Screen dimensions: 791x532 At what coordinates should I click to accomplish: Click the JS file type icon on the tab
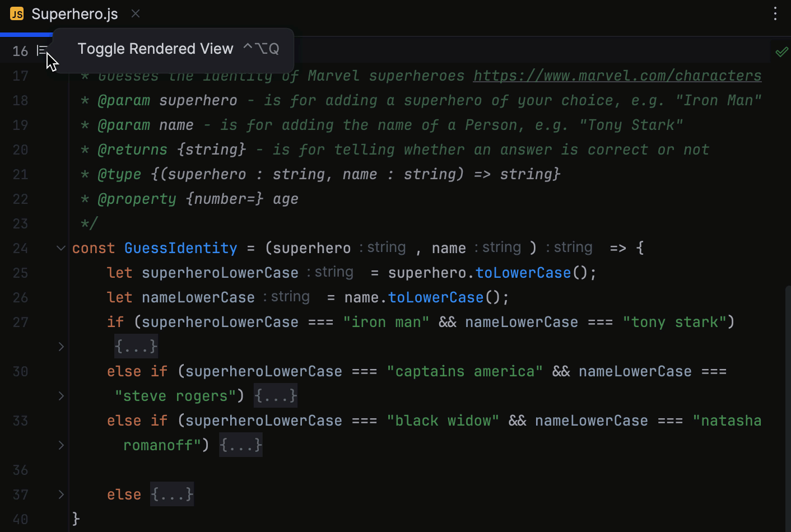pyautogui.click(x=16, y=14)
